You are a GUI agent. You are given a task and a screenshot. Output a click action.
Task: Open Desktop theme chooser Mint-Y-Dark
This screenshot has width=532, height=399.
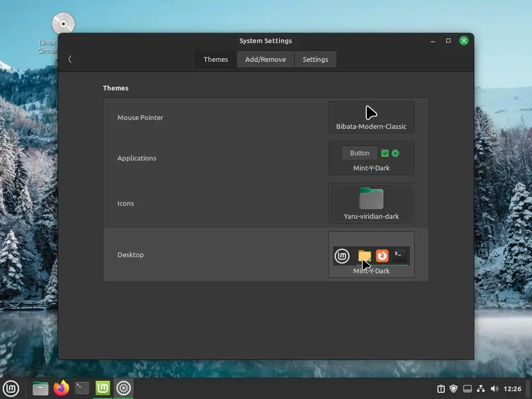tap(371, 255)
